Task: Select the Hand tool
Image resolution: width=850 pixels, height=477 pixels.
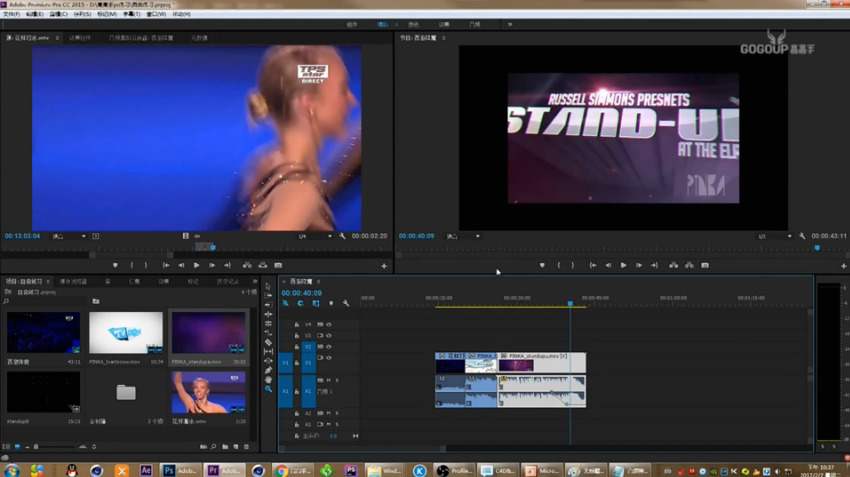Action: click(268, 379)
